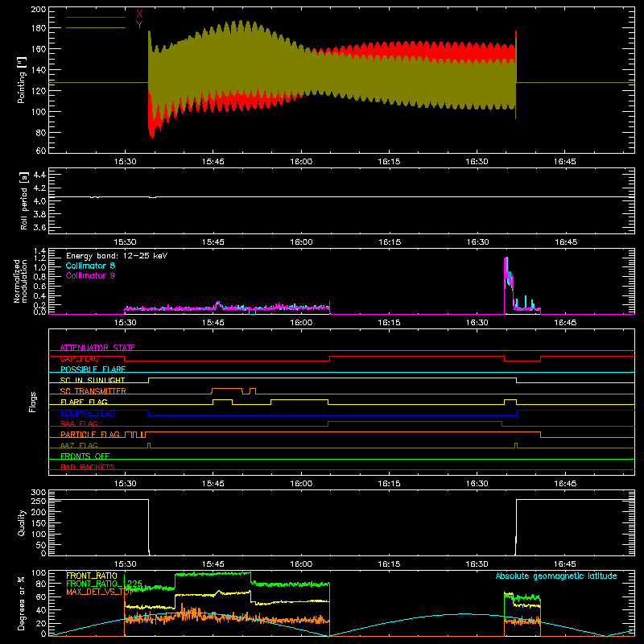Viewport: 644px width, 644px height.
Task: Select the 'Collimator 8' legend entry
Action: coord(90,266)
